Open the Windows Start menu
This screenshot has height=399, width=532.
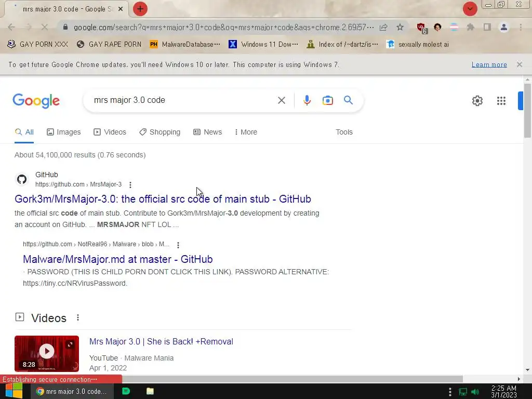pos(14,391)
